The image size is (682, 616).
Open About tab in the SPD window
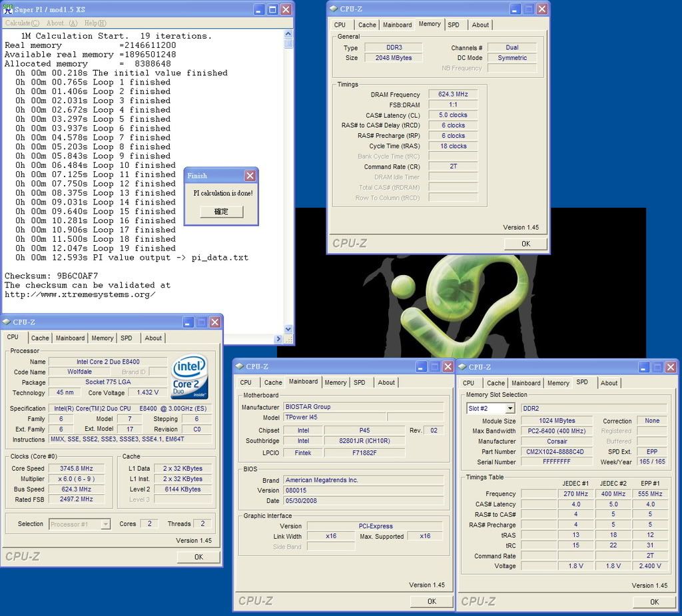tap(609, 383)
